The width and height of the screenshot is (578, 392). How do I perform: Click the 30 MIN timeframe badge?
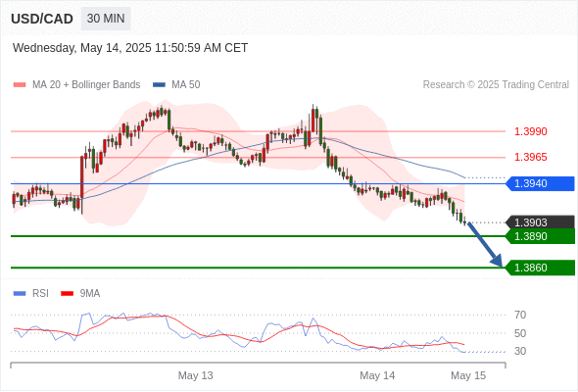[x=106, y=19]
